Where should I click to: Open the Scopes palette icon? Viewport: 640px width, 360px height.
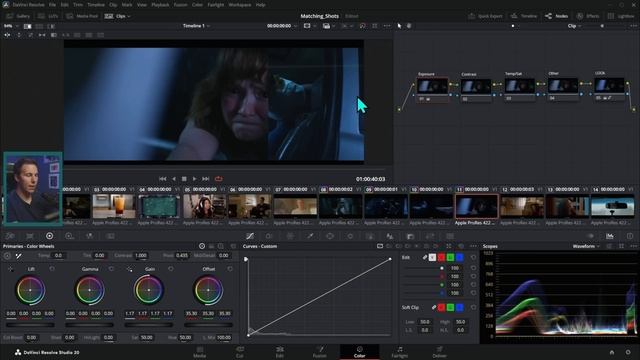point(610,236)
